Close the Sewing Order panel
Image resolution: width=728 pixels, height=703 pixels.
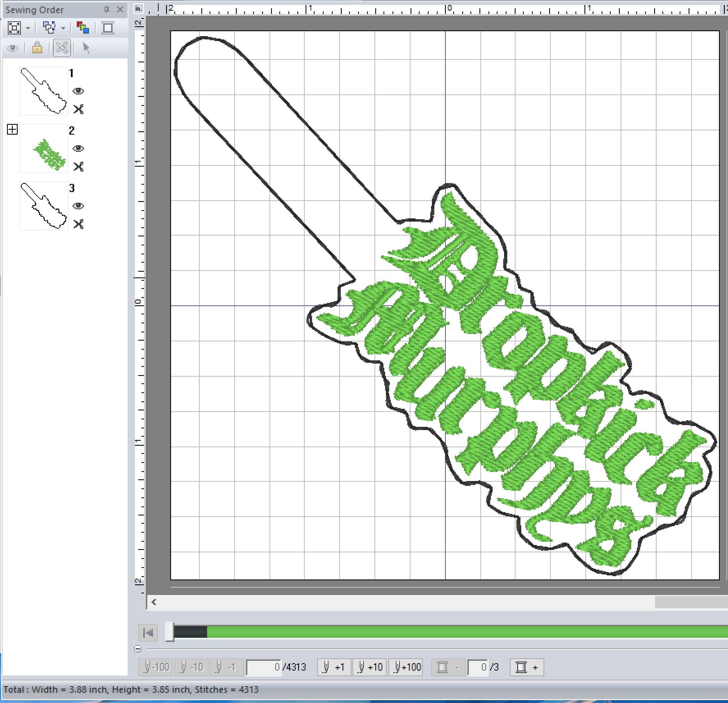[120, 9]
